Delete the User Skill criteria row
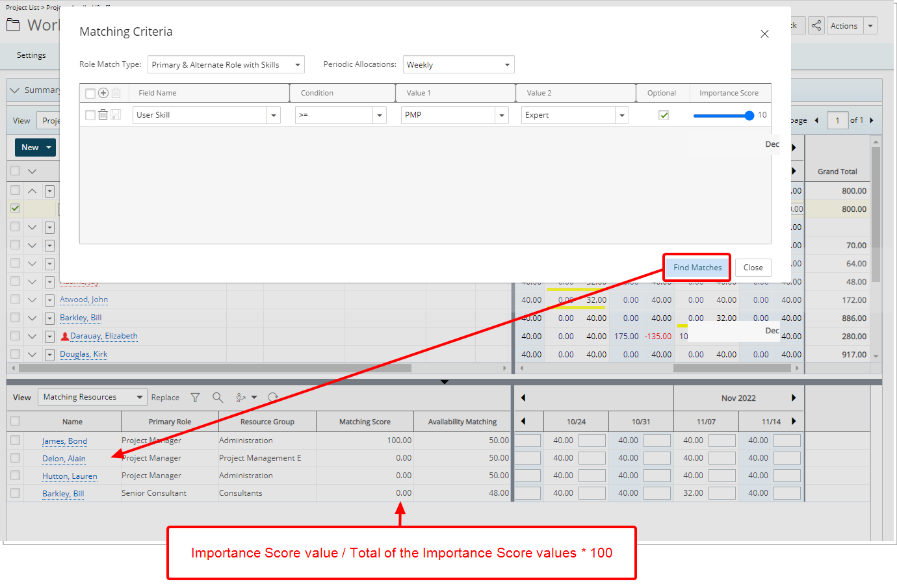Image resolution: width=897 pixels, height=588 pixels. click(103, 114)
